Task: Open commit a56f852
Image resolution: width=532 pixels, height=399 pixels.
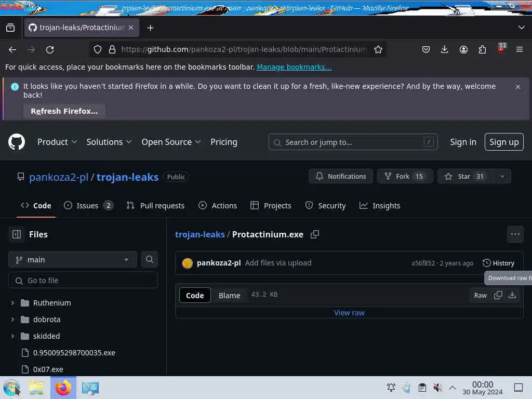Action: point(423,263)
